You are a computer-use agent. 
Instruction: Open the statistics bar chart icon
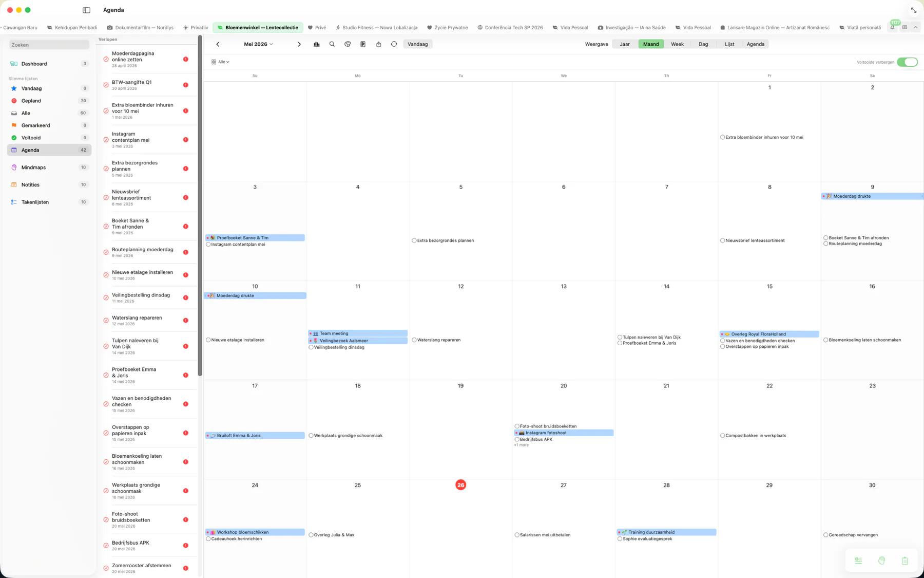[x=317, y=44]
